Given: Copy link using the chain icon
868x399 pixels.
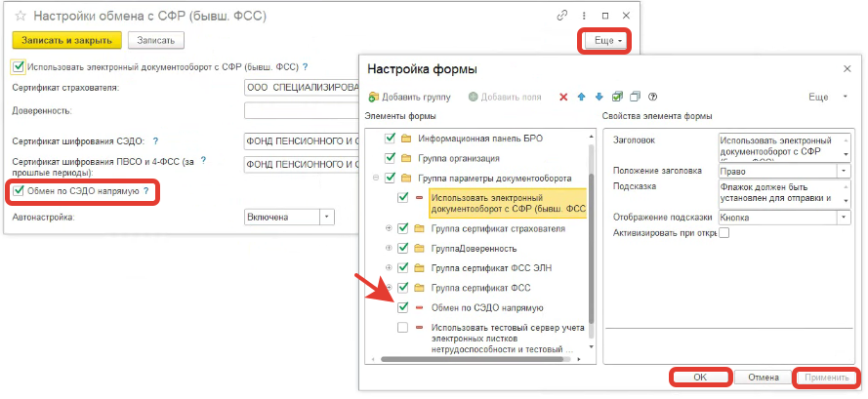Looking at the screenshot, I should click(x=561, y=16).
